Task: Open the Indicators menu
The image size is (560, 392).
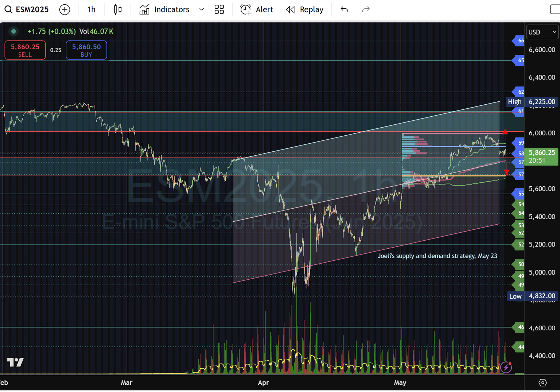Action: tap(164, 9)
